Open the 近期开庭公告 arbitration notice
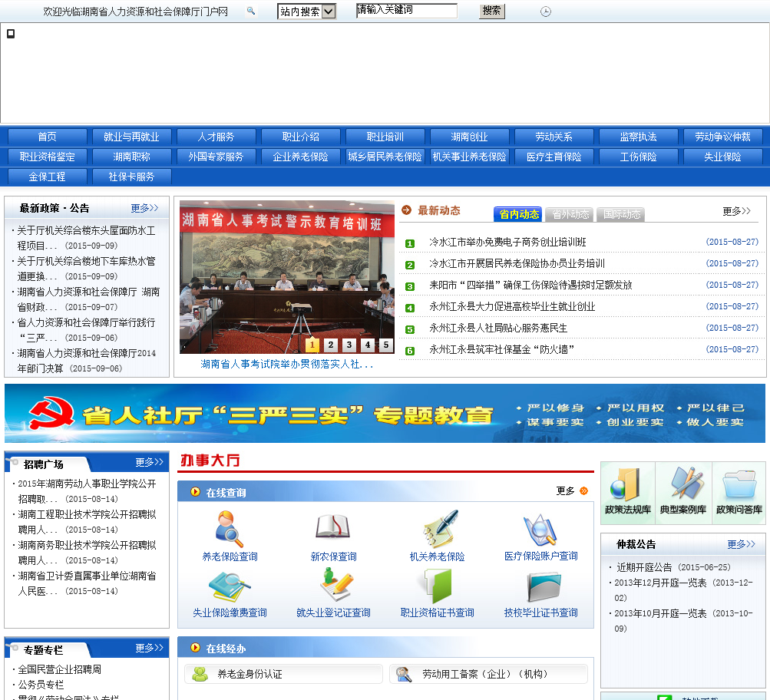Screen dimensions: 770x700 644,567
